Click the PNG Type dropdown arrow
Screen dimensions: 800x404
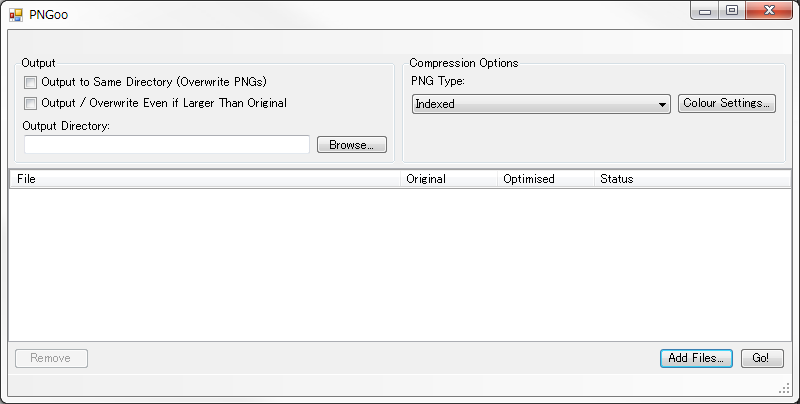click(x=662, y=104)
